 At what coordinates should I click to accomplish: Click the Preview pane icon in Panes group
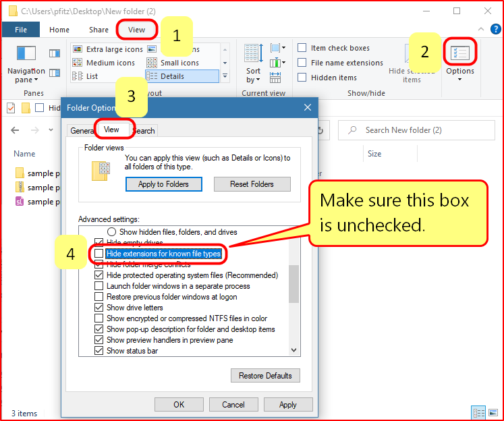pyautogui.click(x=55, y=53)
